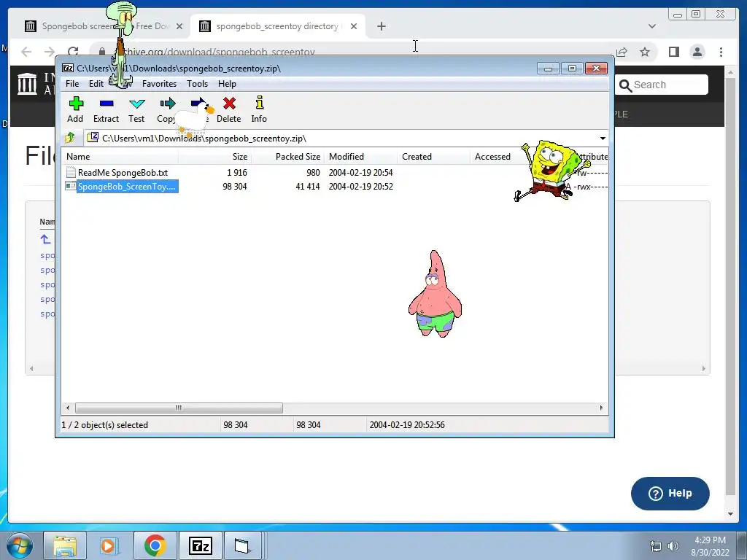The height and width of the screenshot is (560, 747).
Task: Switch to spongebob_screentoy directory tab
Action: 277,26
